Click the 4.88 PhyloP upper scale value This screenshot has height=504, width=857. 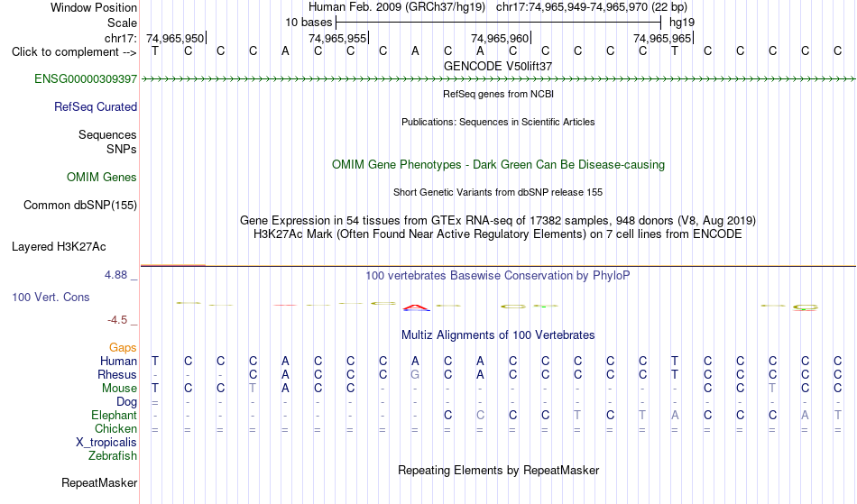(115, 275)
